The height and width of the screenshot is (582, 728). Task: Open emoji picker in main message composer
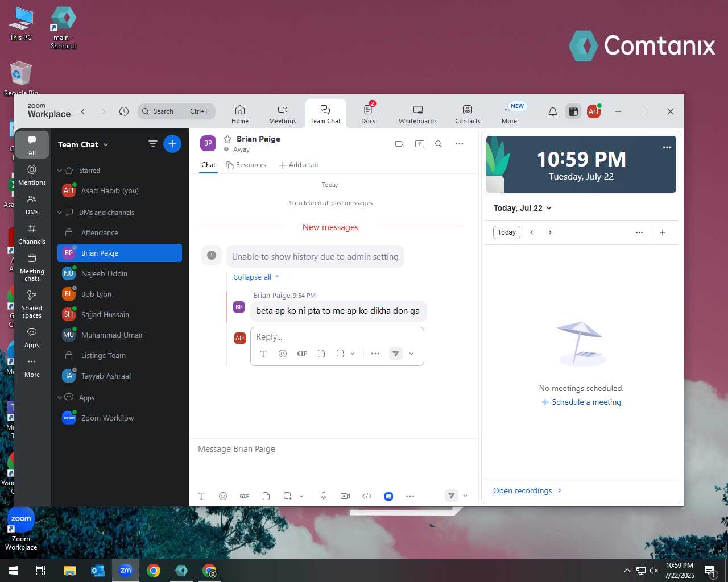point(223,496)
